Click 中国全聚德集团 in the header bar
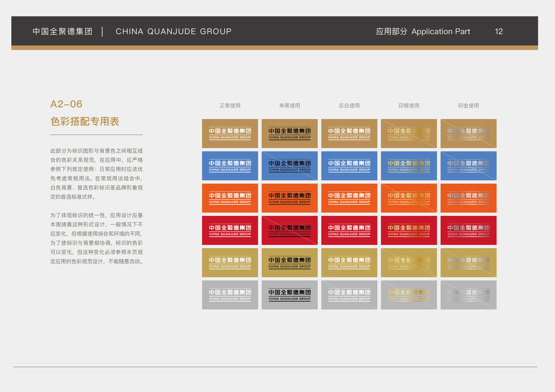This screenshot has width=555, height=392. click(63, 31)
